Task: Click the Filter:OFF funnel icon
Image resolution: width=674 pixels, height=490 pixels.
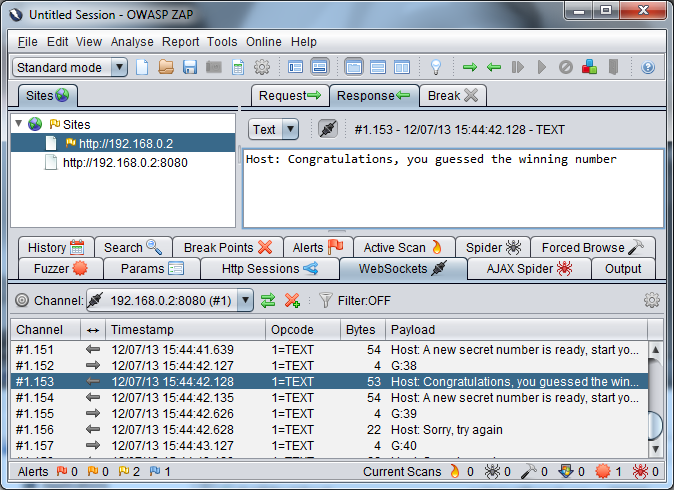Action: point(326,300)
